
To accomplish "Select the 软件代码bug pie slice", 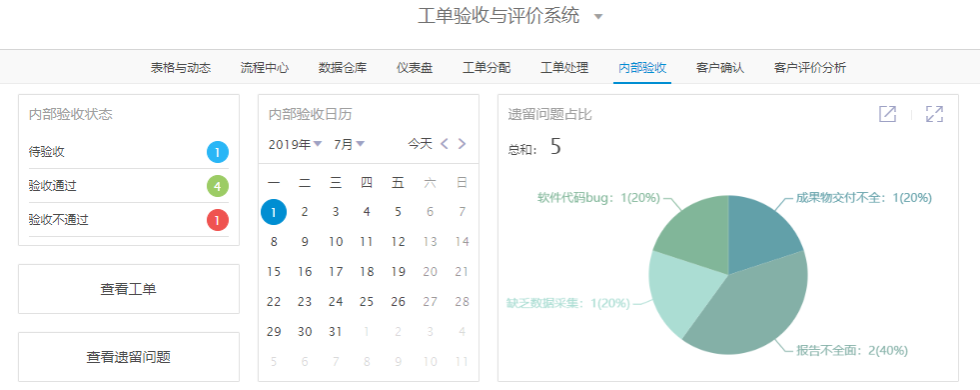I will click(x=697, y=235).
